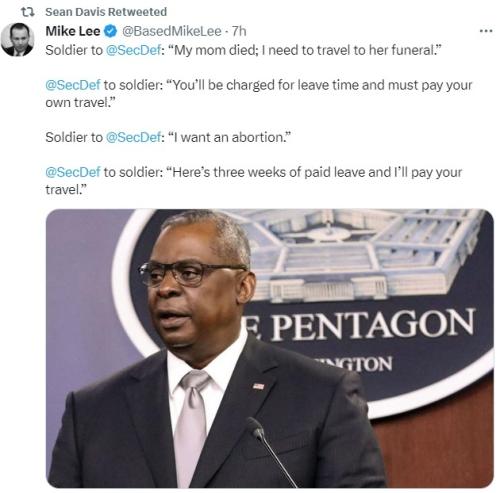Open Mike Lee's profile avatar picture
Image resolution: width=500 pixels, height=493 pixels.
(x=17, y=39)
